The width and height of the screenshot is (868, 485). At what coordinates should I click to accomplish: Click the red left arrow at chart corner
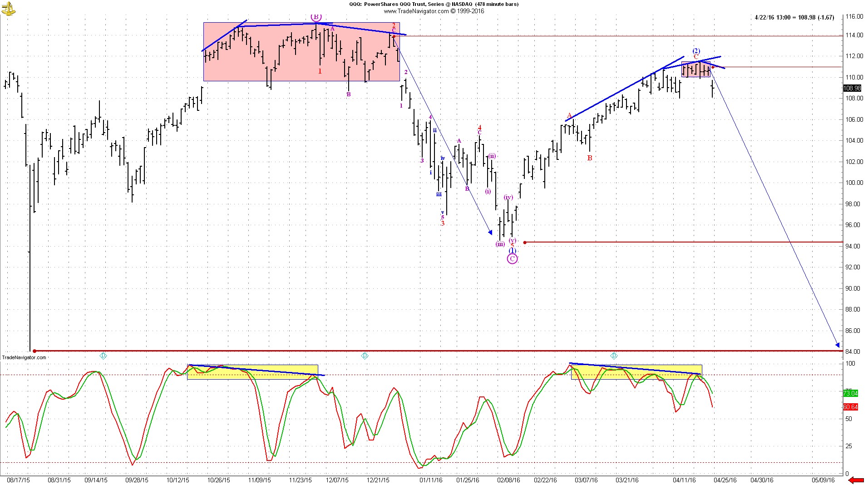coord(856,480)
